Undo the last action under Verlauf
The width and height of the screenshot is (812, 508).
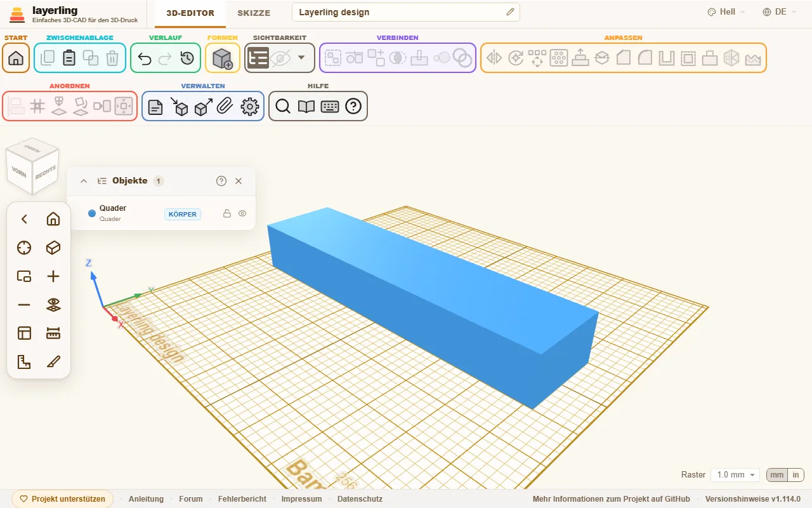145,58
